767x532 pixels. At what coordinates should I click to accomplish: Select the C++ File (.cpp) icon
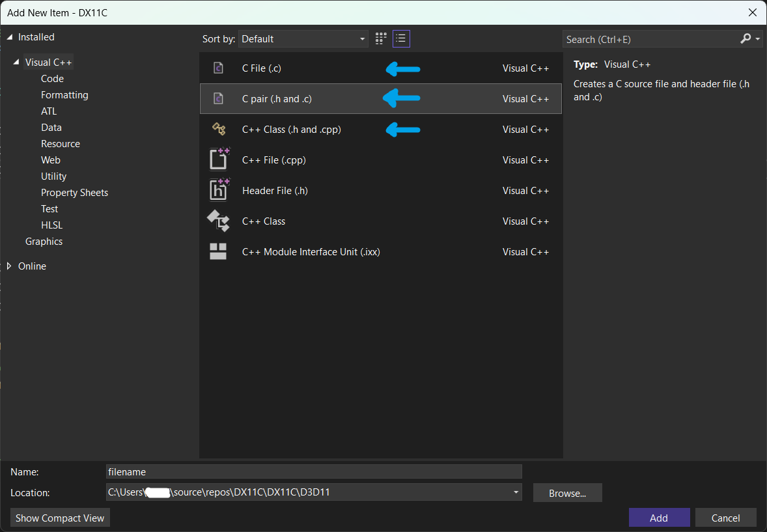click(x=219, y=160)
